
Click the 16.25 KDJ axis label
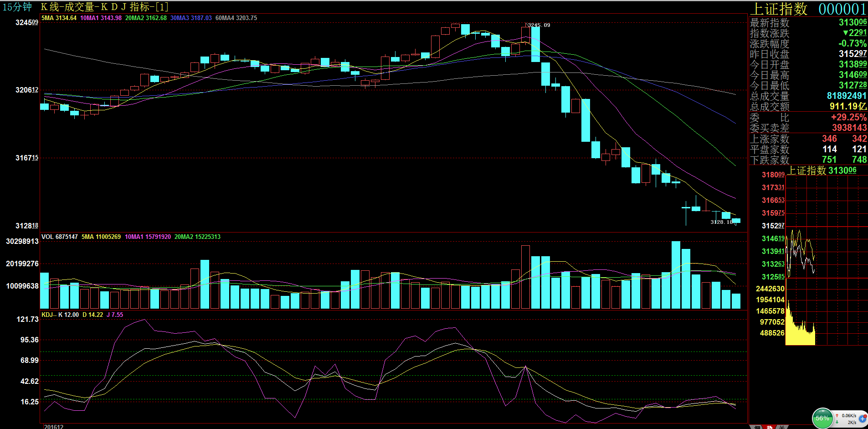30,402
